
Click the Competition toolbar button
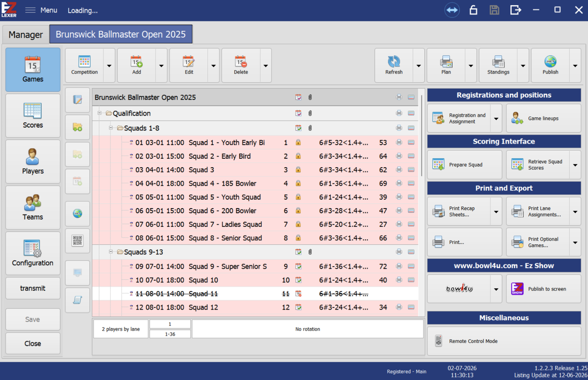point(84,65)
